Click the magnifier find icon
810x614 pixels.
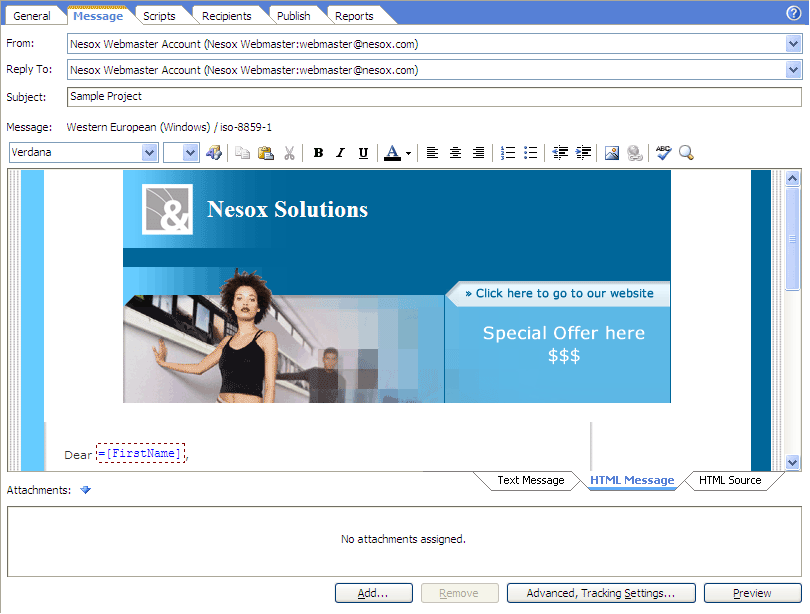click(x=687, y=153)
